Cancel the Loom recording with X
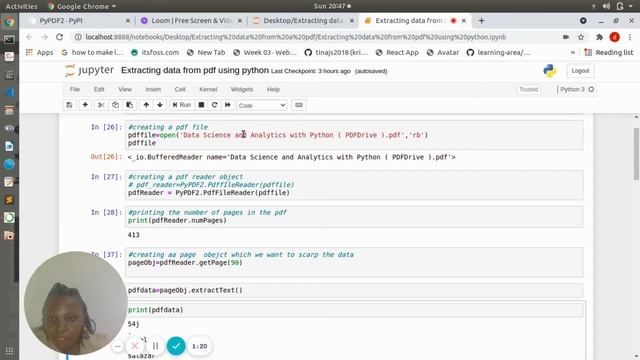This screenshot has width=640, height=360. tap(135, 346)
